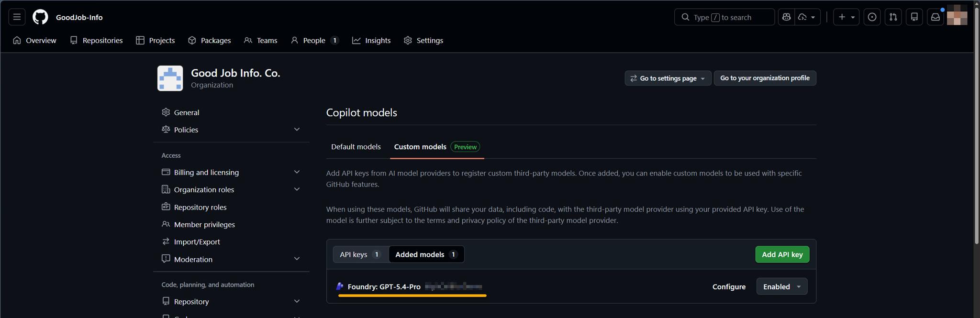Click the user avatar in header
Image resolution: width=980 pixels, height=318 pixels.
coord(957,15)
